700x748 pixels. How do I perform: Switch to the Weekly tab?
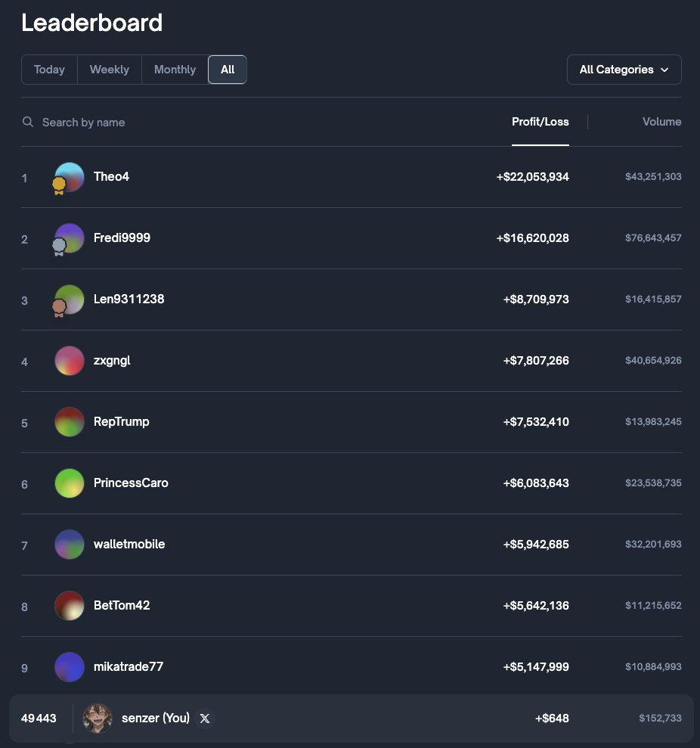(109, 70)
